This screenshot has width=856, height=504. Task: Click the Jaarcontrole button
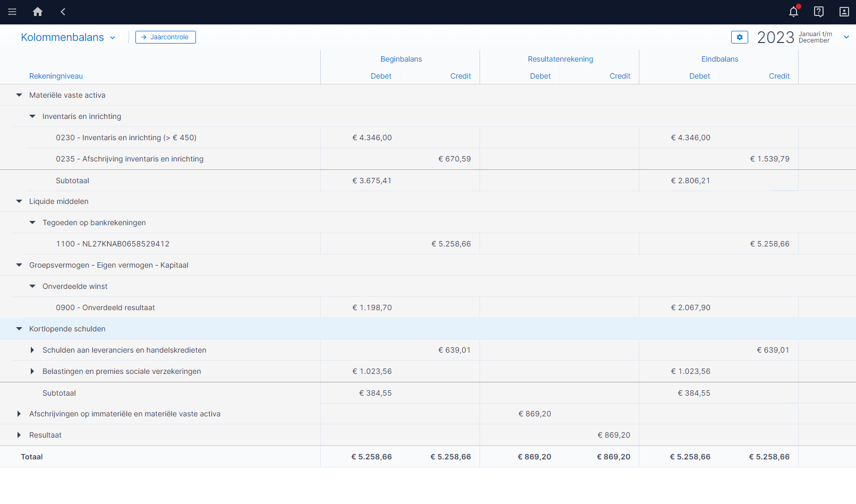point(166,37)
